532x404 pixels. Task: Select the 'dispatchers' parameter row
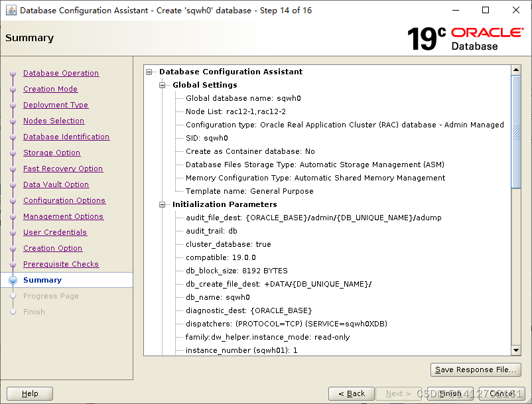coord(287,324)
